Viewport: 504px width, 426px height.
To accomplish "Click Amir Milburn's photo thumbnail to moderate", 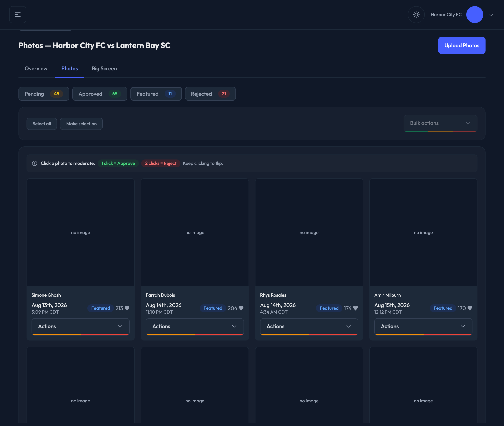I will tap(423, 232).
